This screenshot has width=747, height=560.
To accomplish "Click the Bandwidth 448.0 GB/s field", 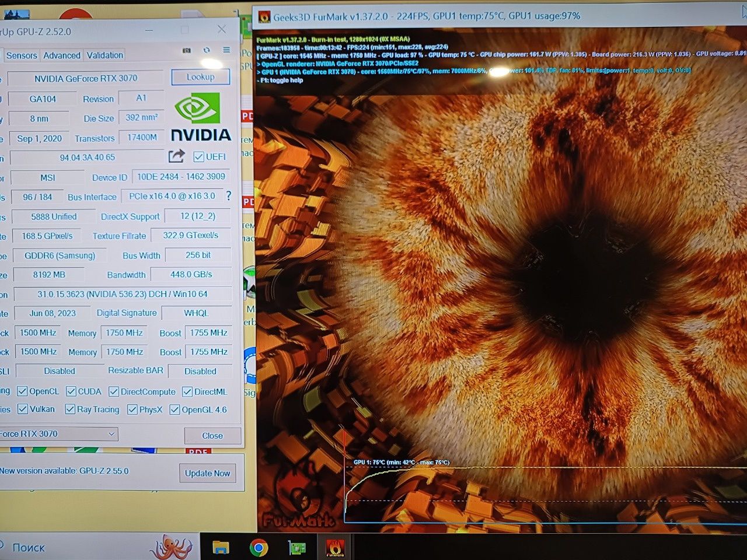I will click(191, 274).
